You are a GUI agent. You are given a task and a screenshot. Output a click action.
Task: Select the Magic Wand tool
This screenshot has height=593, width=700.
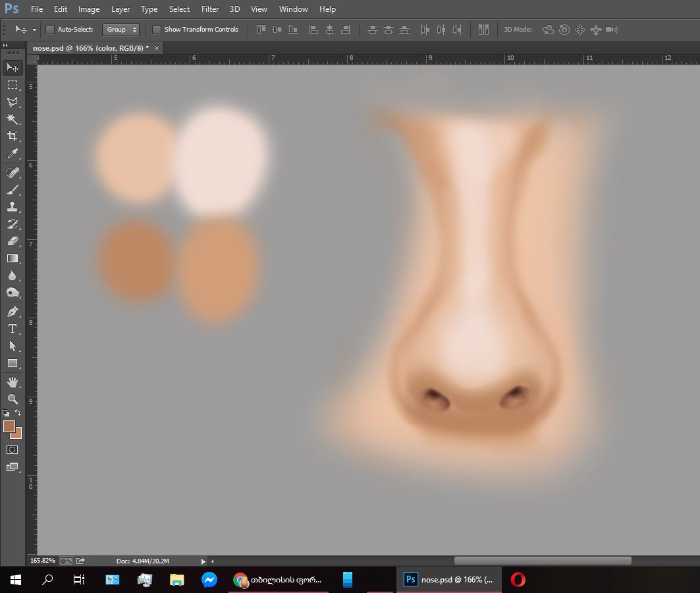[13, 119]
